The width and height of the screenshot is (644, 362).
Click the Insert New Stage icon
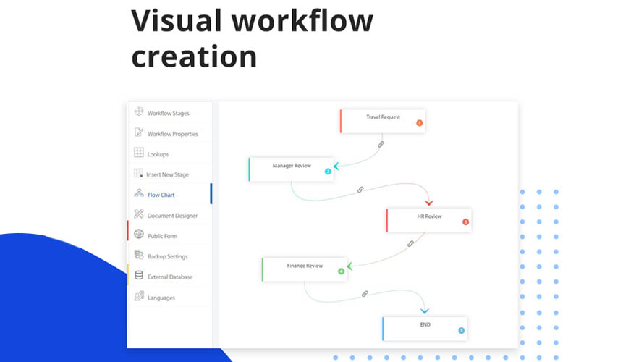[138, 173]
